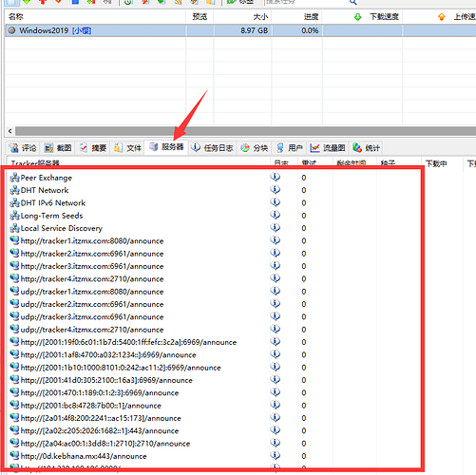This screenshot has width=476, height=475.
Task: Click the Peer Exchange network icon
Action: [x=14, y=178]
